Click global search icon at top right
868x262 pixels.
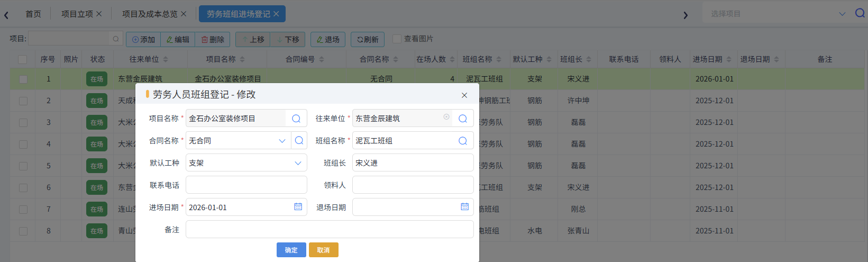coord(860,13)
